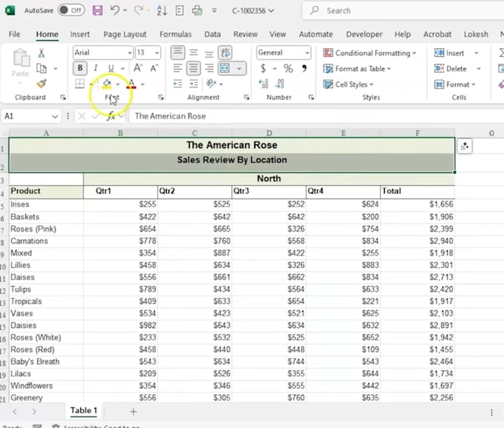Apply red Font Color A

pos(131,84)
